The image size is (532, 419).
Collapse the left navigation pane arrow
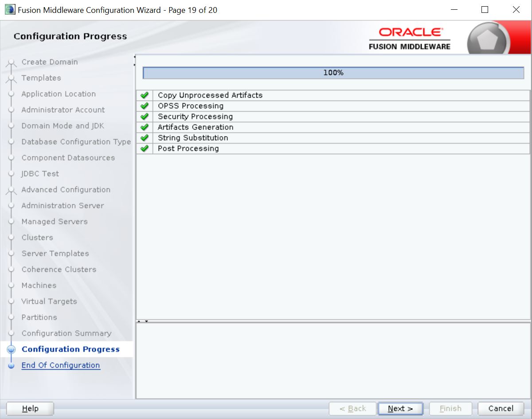[134, 57]
